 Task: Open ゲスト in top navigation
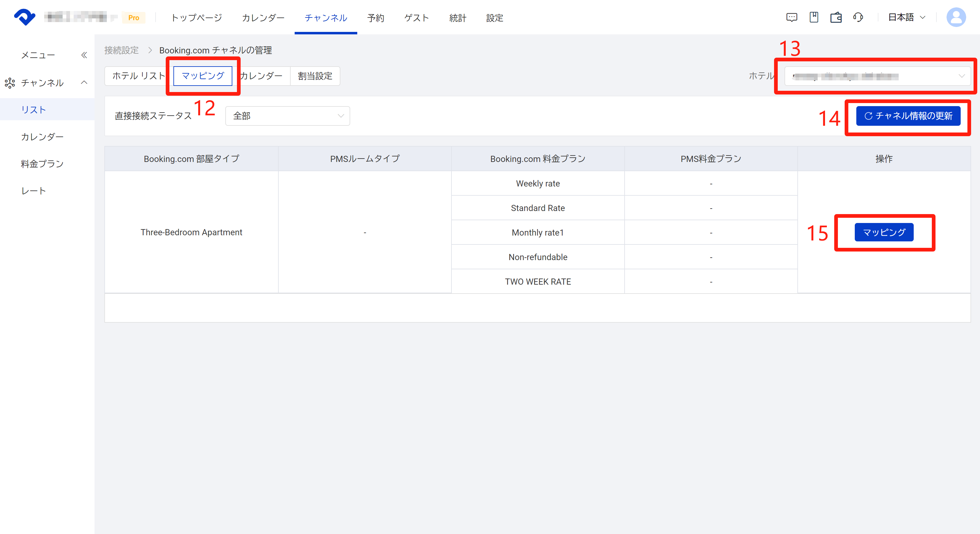416,17
